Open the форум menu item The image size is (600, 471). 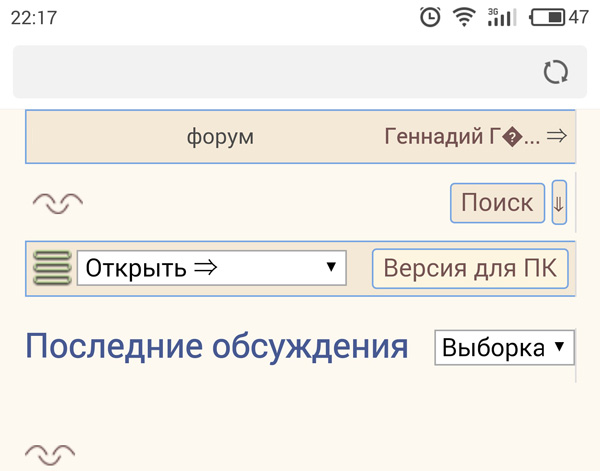220,137
